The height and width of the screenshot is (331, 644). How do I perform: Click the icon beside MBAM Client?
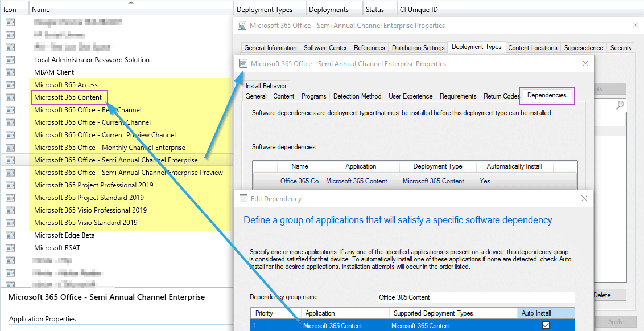10,72
